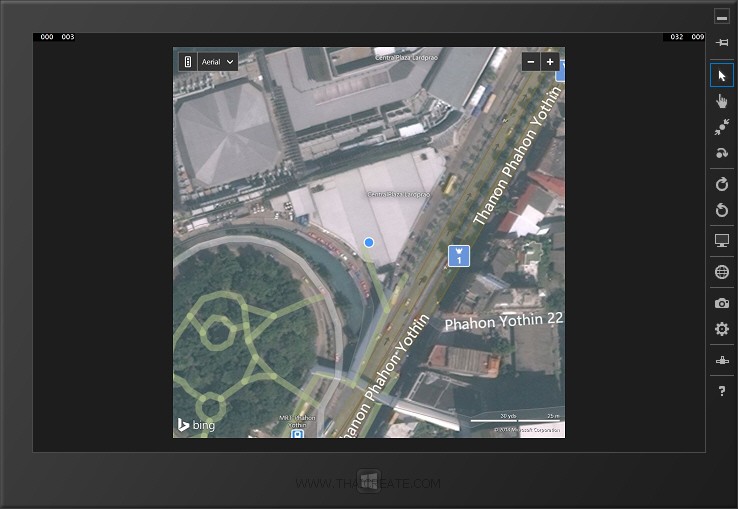The width and height of the screenshot is (738, 509).
Task: Rotate emulator right
Action: point(721,184)
